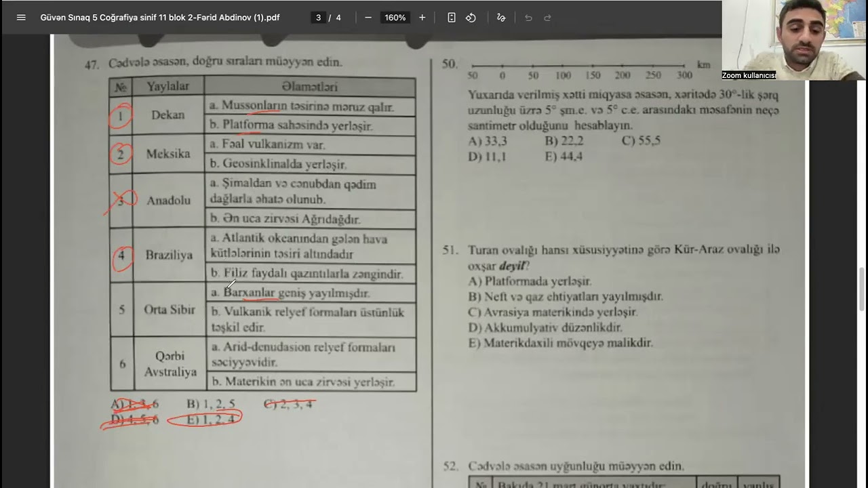Click row 'b. Platforma sahəsində yerləşir.'

[310, 125]
